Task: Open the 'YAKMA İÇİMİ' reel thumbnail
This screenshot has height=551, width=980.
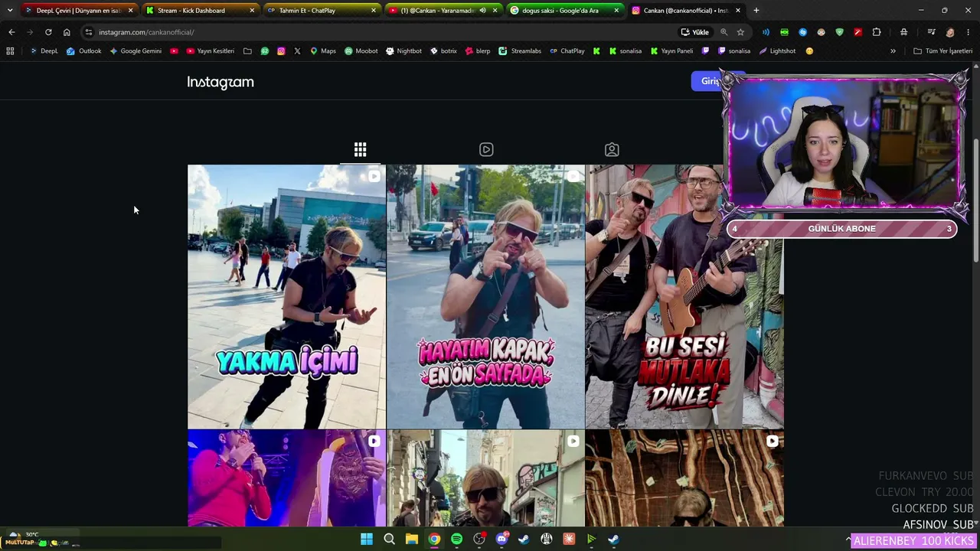Action: click(287, 297)
